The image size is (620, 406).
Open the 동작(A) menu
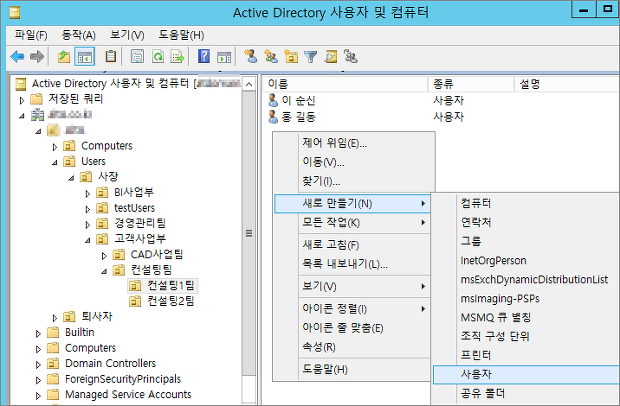click(x=79, y=35)
